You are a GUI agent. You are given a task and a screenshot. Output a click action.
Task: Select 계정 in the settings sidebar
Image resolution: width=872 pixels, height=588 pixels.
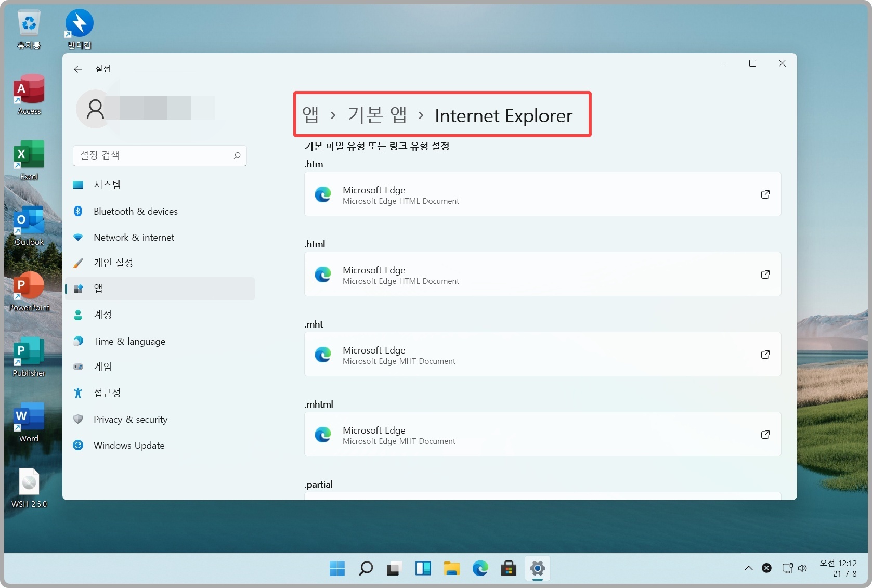tap(160, 315)
